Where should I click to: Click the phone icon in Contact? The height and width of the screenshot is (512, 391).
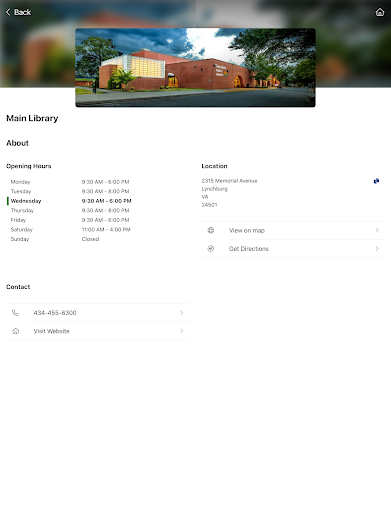[15, 313]
